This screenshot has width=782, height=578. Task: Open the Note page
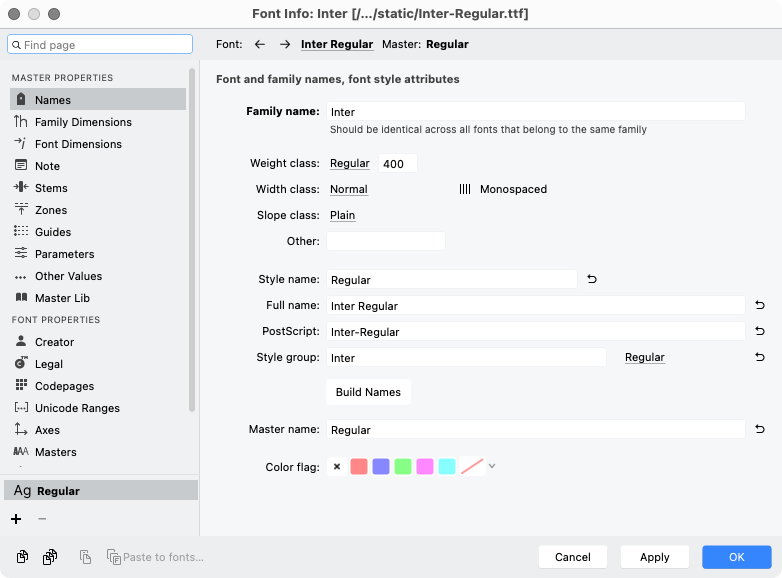pyautogui.click(x=98, y=166)
